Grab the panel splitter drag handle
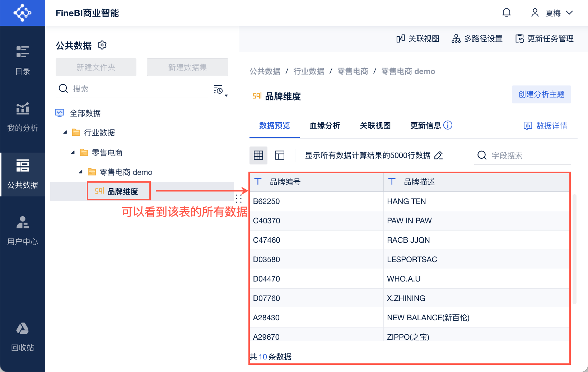The image size is (588, 372). [239, 199]
